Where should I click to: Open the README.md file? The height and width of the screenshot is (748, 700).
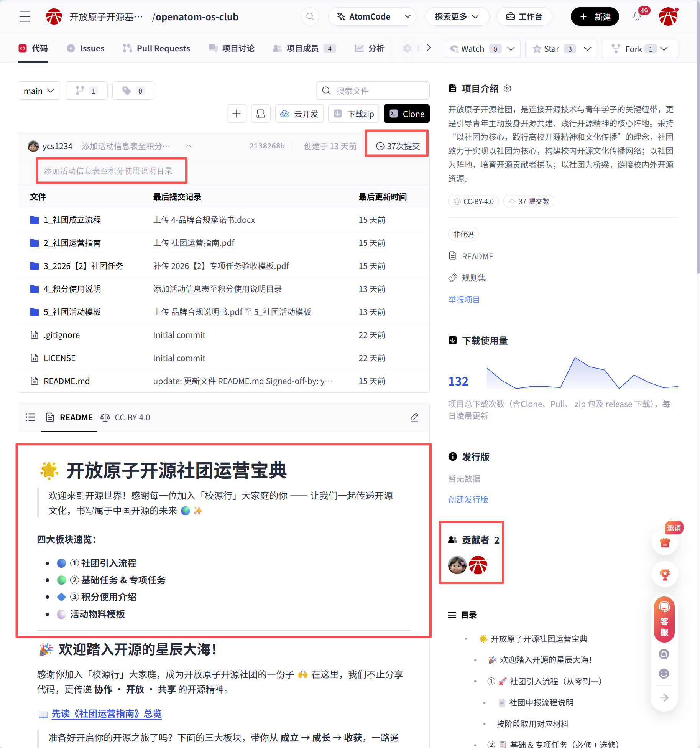coord(67,381)
